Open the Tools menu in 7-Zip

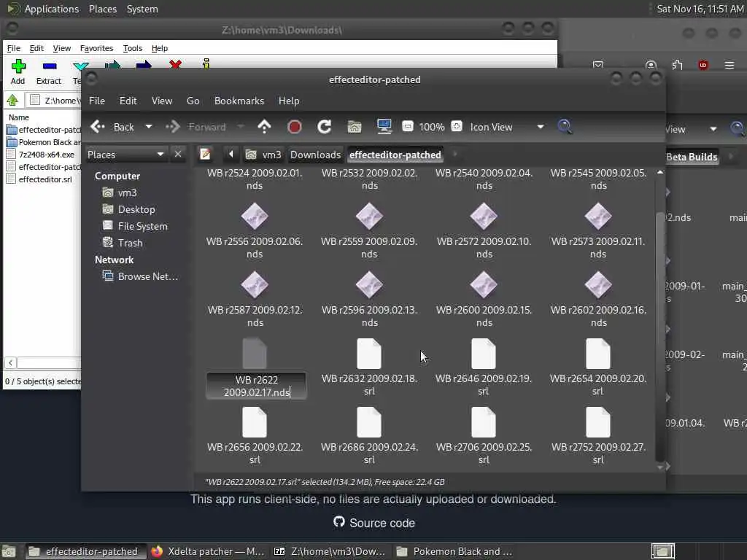pyautogui.click(x=133, y=48)
